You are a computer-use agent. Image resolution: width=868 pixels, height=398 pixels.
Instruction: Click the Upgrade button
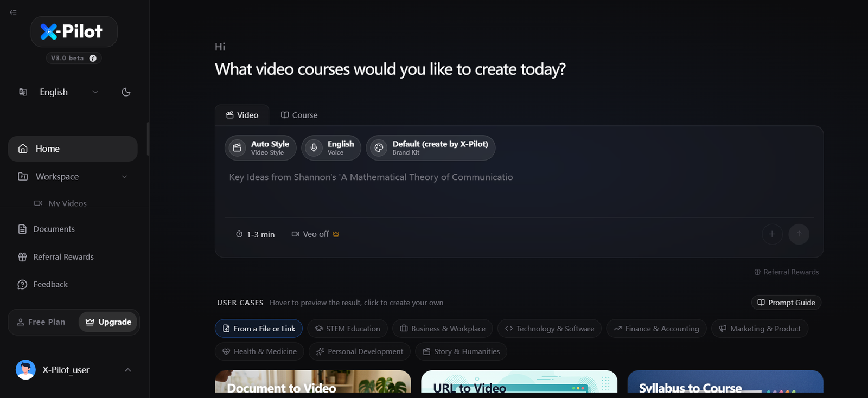pos(108,322)
